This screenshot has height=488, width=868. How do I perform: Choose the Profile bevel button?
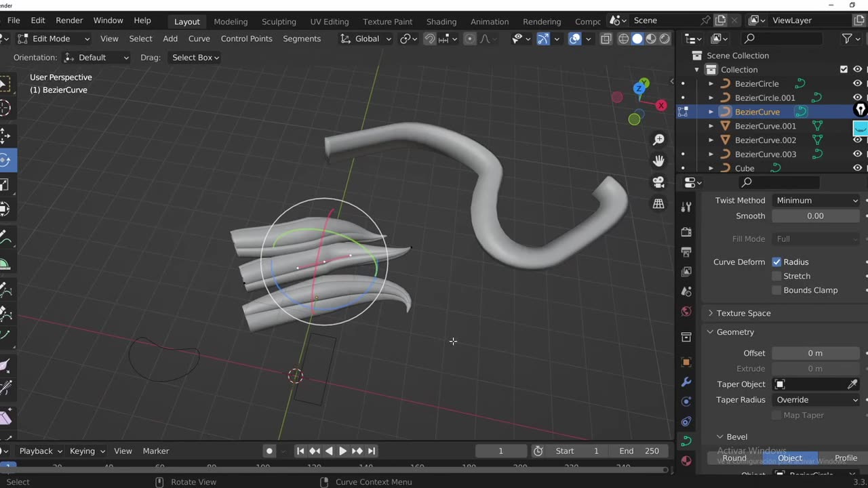coord(846,458)
